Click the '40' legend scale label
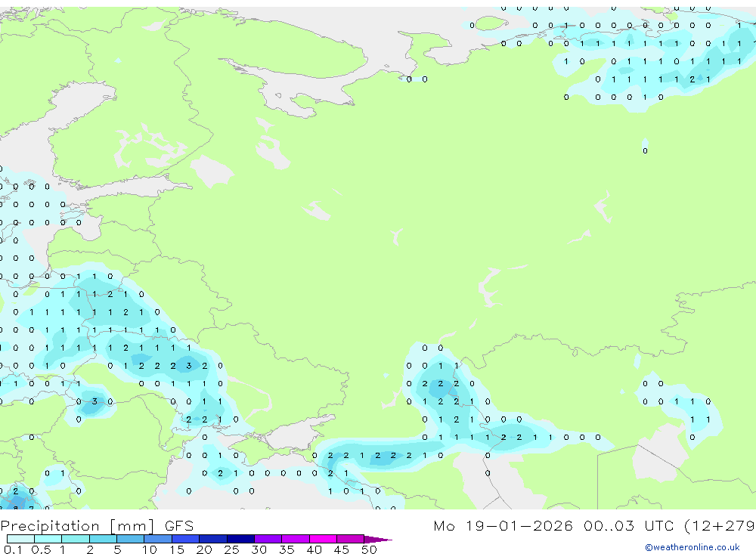756x554 pixels. point(314,549)
